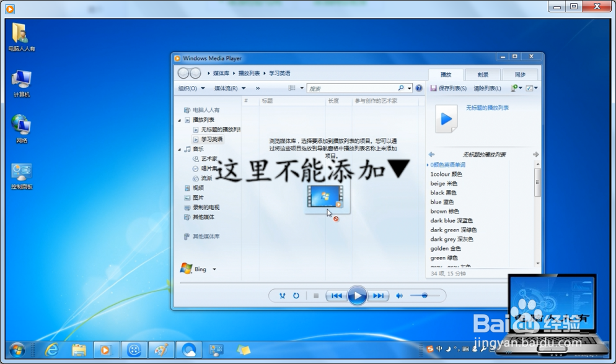Open the Help question mark icon
This screenshot has height=364, width=616.
[x=419, y=89]
